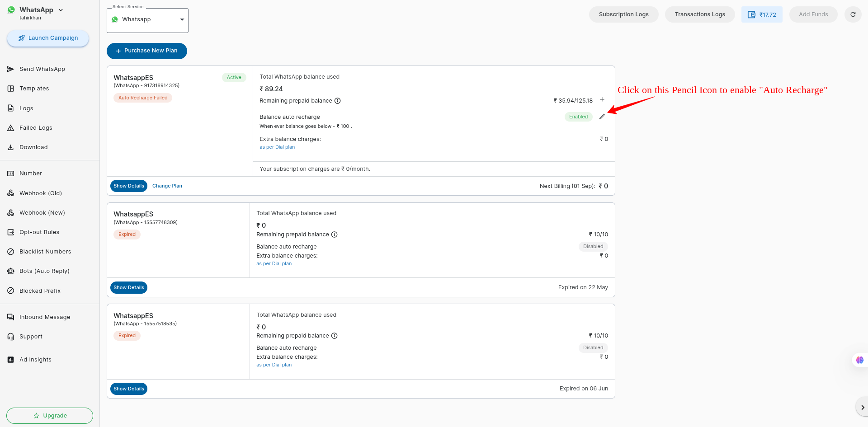Open Webhook (New) in the sidebar
This screenshot has height=427, width=868.
42,213
